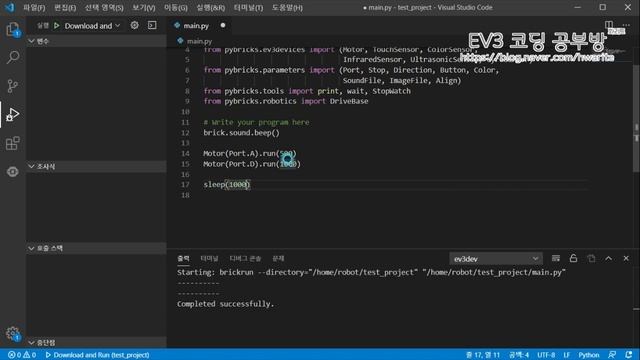640x360 pixels.
Task: Collapse the Variables (변수) section
Action: click(x=96, y=41)
